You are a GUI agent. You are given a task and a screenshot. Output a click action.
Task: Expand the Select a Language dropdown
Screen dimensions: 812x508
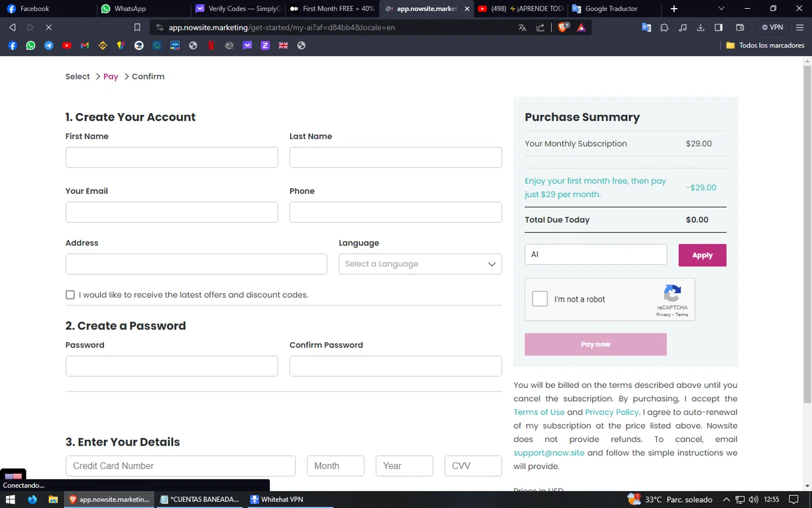(x=420, y=264)
